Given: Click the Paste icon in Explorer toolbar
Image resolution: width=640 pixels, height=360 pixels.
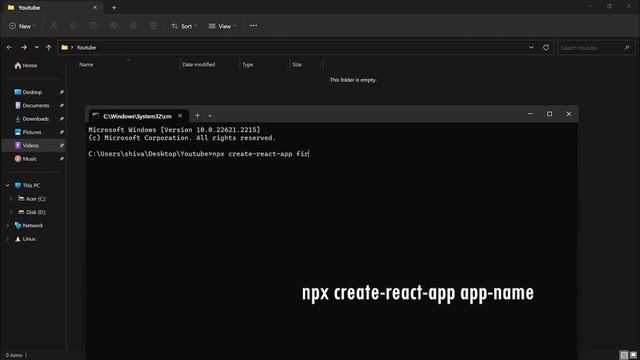Looking at the screenshot, I should [93, 26].
